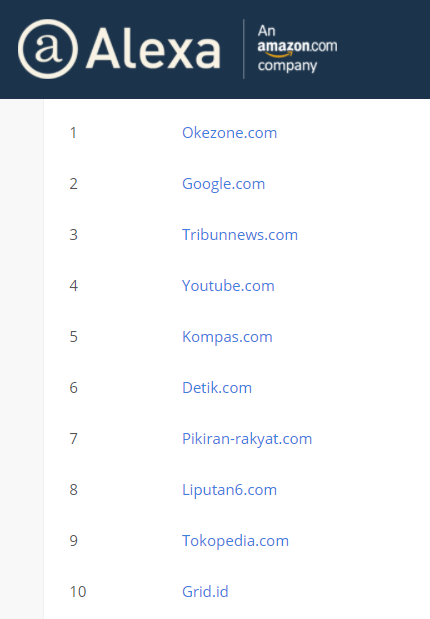
Task: Visit the Liputan6.com link
Action: pos(229,490)
